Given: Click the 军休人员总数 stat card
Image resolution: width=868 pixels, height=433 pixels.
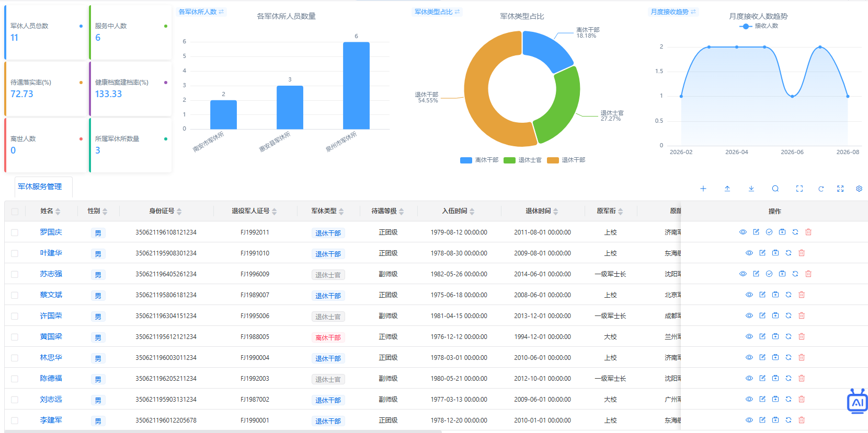Looking at the screenshot, I should point(45,32).
